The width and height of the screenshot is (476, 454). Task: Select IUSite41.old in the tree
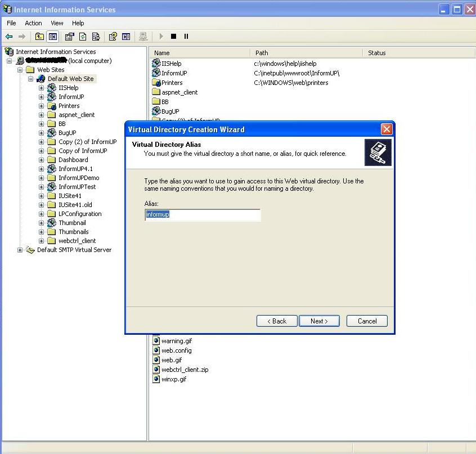[x=75, y=205]
